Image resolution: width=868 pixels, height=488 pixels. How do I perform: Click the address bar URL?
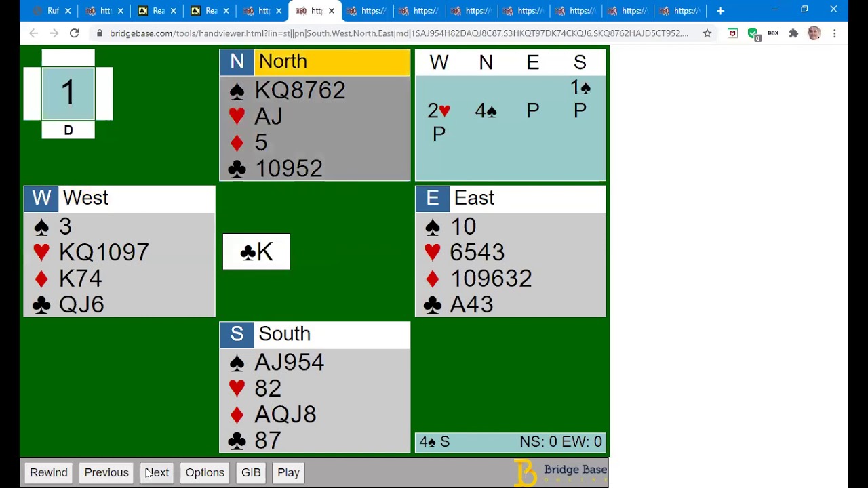pos(399,33)
